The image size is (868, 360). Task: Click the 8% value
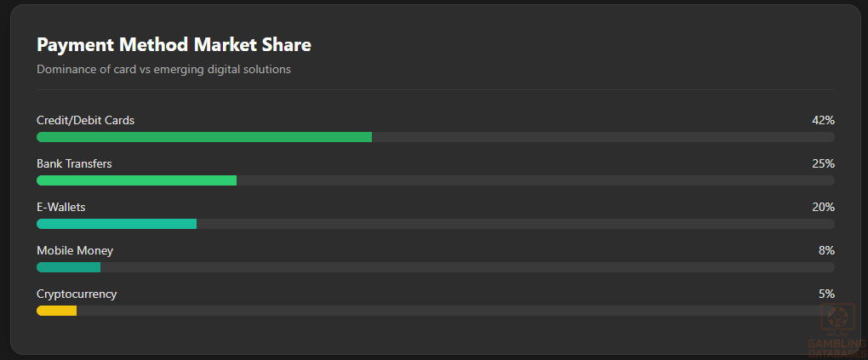point(826,251)
